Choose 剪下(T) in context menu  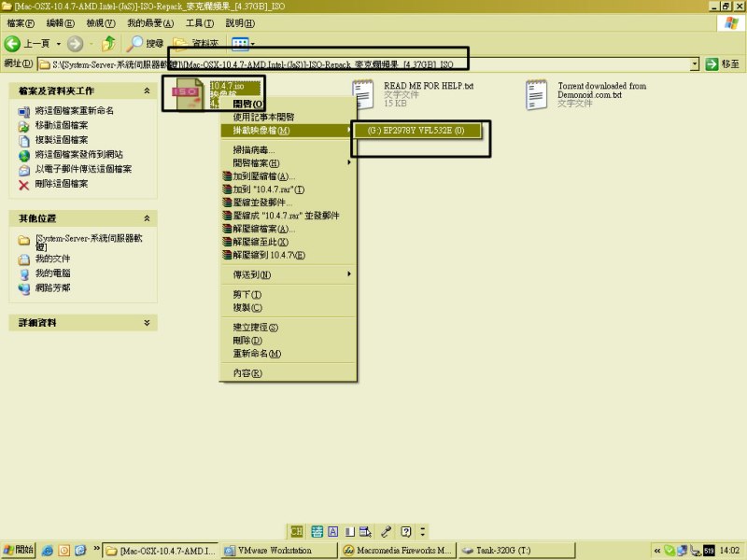289,295
